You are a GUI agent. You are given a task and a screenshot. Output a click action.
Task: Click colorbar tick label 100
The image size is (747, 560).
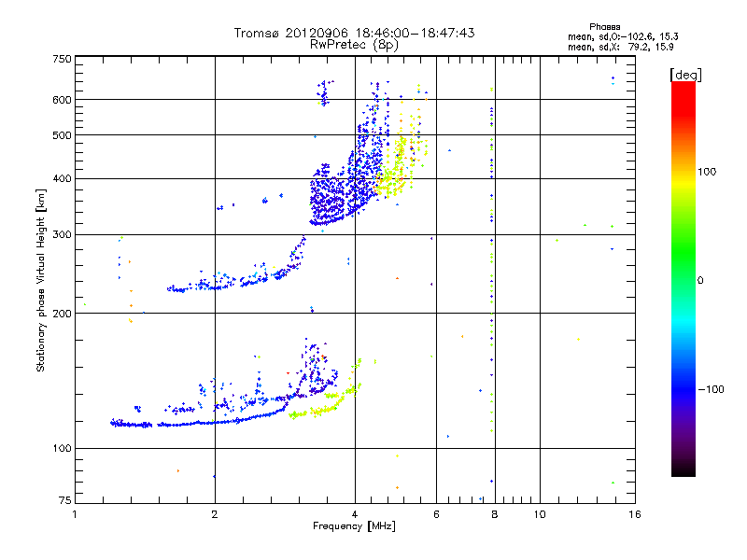coord(707,172)
